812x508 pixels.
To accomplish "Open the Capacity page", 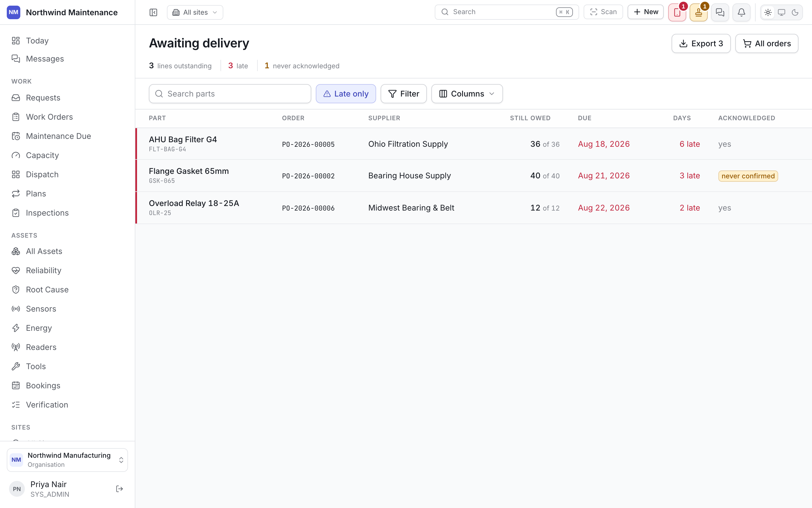I will point(67,155).
